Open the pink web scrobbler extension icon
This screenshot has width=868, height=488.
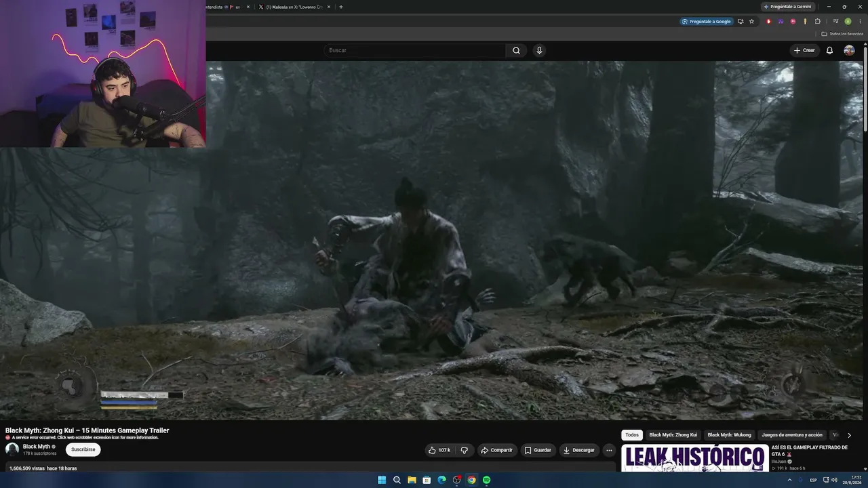tap(793, 21)
